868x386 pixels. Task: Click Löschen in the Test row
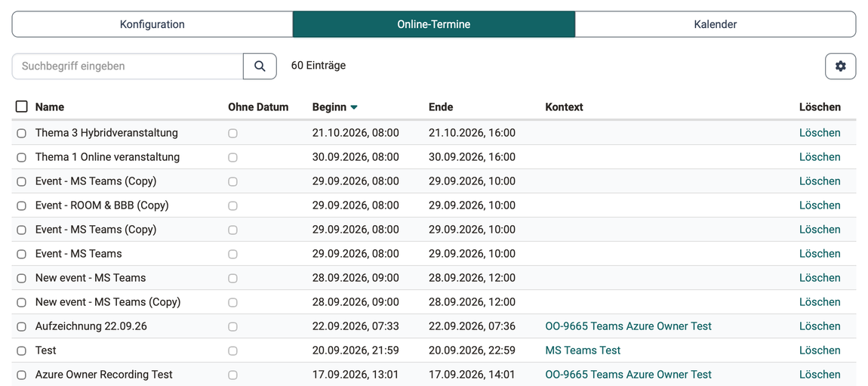(x=819, y=350)
